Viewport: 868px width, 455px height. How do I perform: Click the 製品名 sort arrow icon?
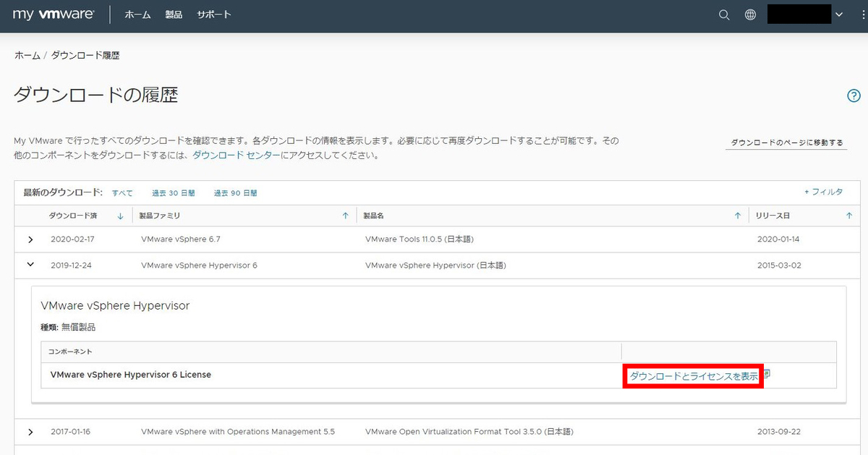point(737,215)
